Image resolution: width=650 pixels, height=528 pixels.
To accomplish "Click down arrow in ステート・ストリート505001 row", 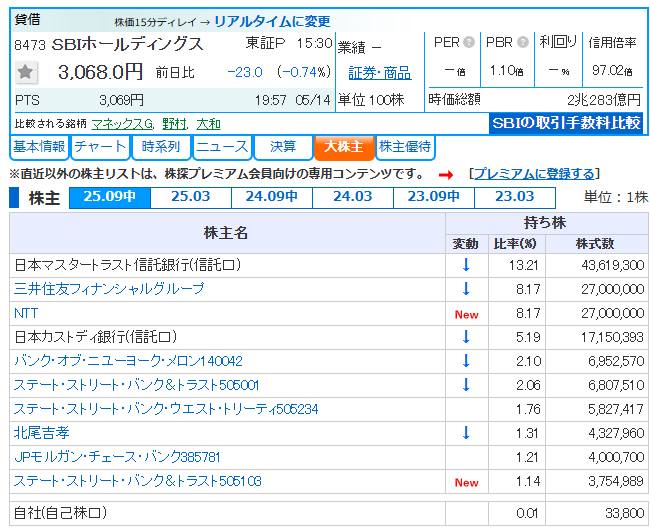I will point(466,385).
